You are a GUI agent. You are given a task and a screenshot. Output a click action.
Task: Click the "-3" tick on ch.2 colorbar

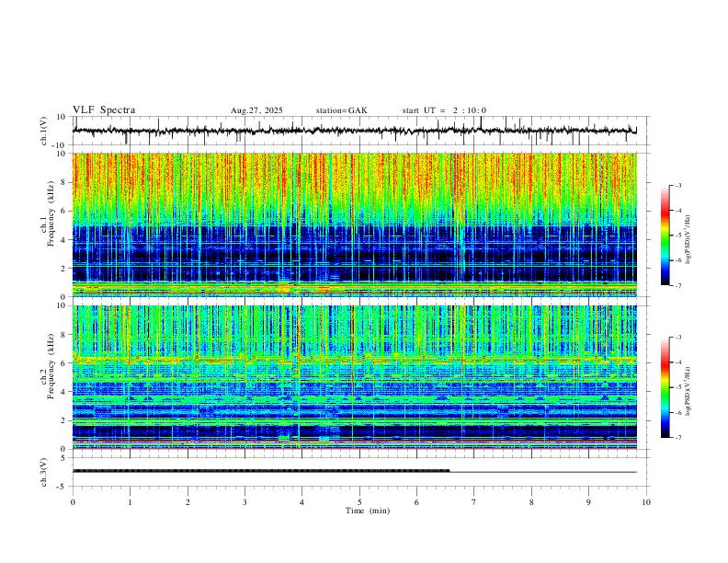[678, 338]
